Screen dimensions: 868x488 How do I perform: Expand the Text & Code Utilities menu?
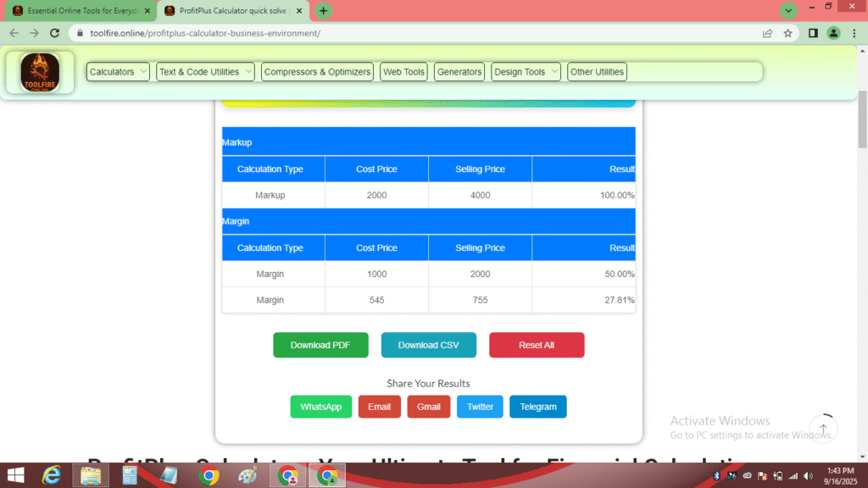click(x=204, y=72)
